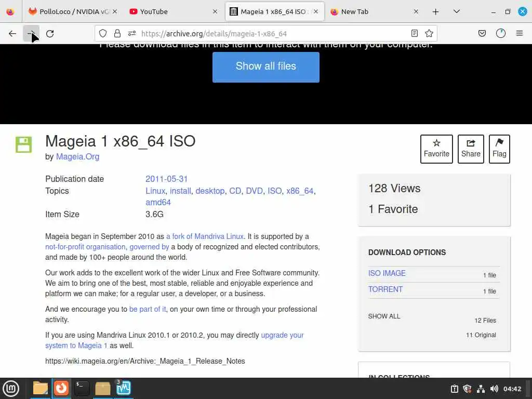Open the update manager shield tray icon
This screenshot has width=532, height=399.
tap(467, 389)
